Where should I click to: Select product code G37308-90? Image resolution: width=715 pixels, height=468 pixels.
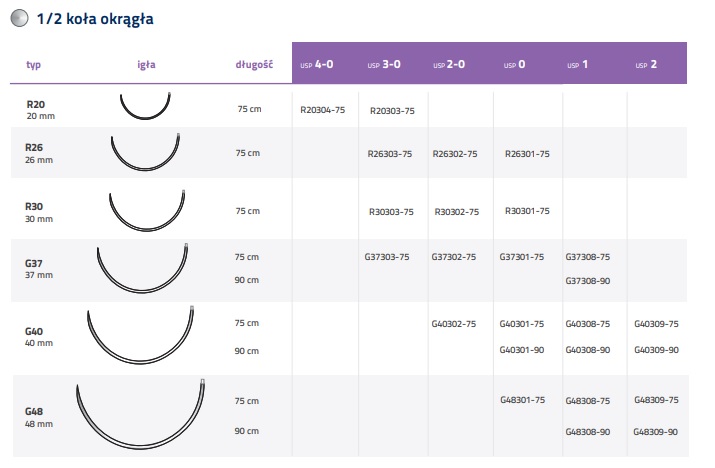[x=587, y=280]
